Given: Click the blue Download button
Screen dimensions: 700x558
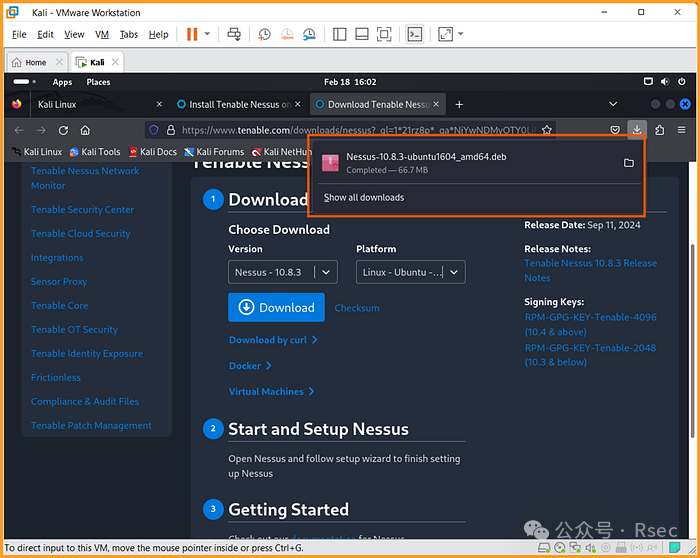Looking at the screenshot, I should 276,308.
